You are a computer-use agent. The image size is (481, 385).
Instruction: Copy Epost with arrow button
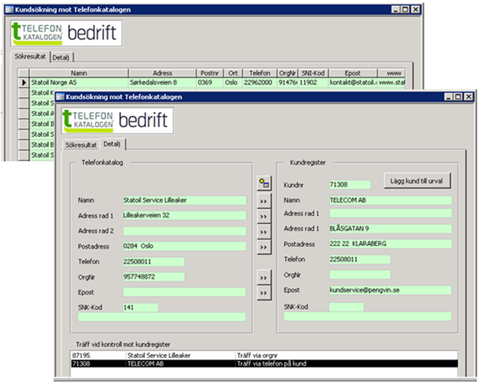(264, 293)
